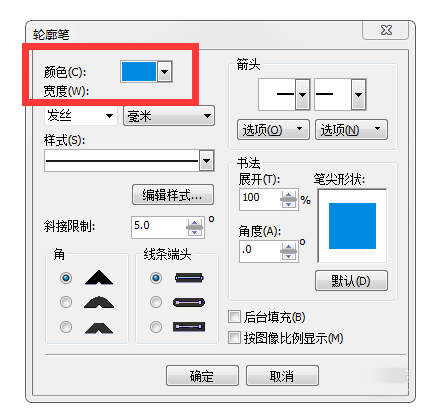This screenshot has height=409, width=440.
Task: Click the 编辑样式... button
Action: click(173, 195)
